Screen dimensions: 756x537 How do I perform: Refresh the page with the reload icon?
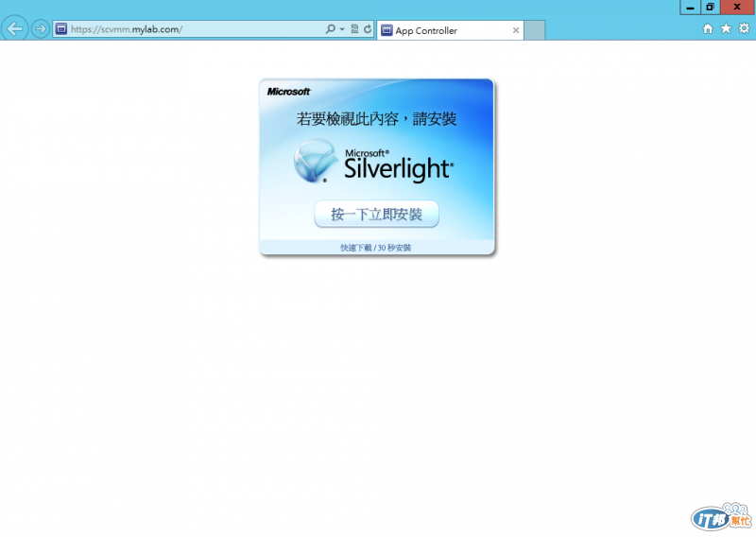coord(368,29)
